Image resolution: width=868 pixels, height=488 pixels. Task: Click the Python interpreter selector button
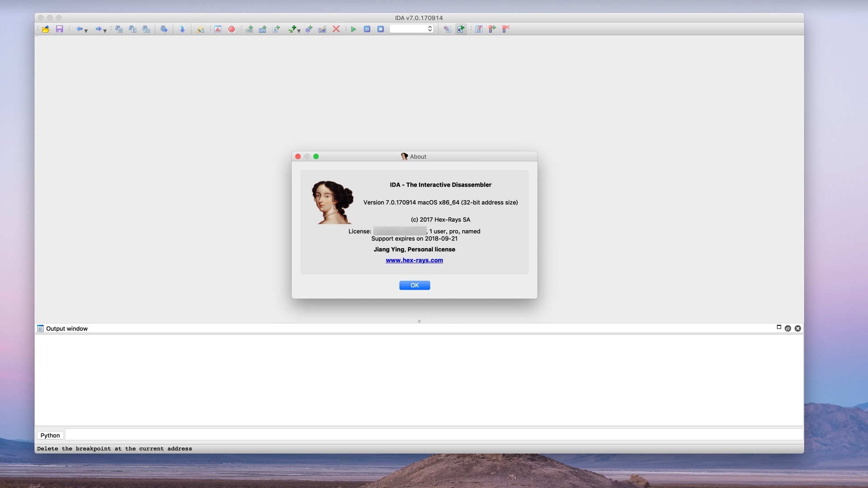point(50,435)
